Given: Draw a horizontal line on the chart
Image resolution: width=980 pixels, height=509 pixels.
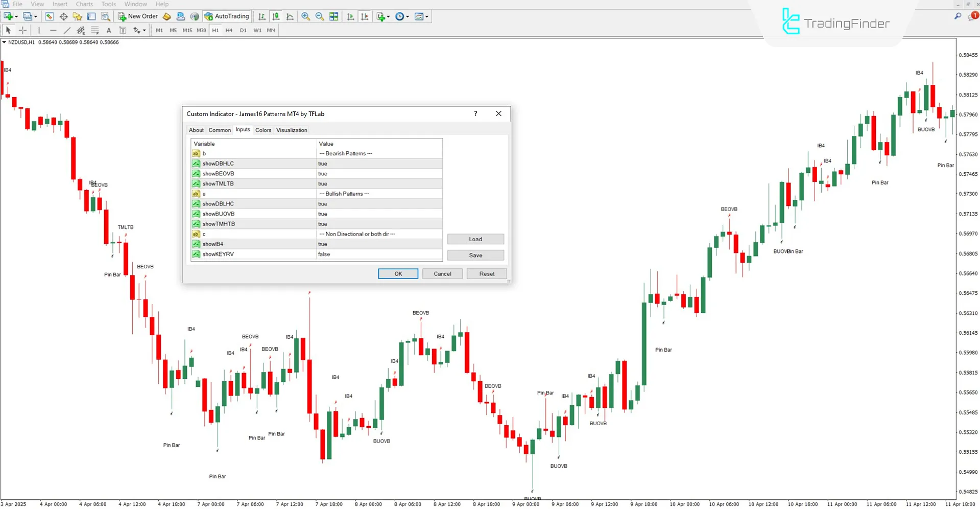Looking at the screenshot, I should [53, 30].
